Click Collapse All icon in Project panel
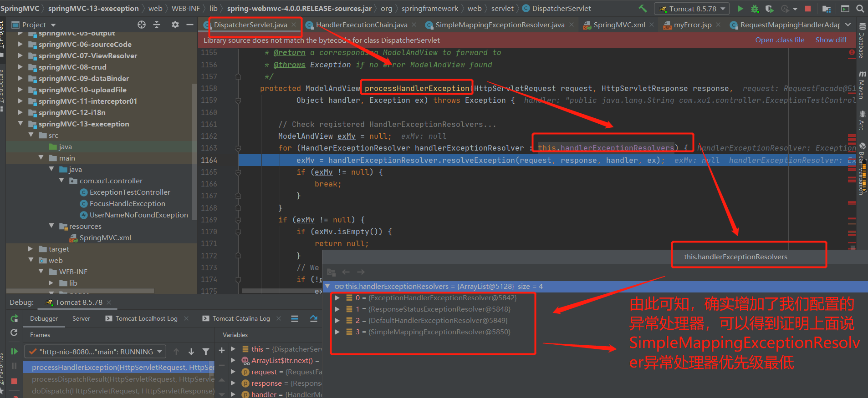This screenshot has width=868, height=398. pos(157,25)
